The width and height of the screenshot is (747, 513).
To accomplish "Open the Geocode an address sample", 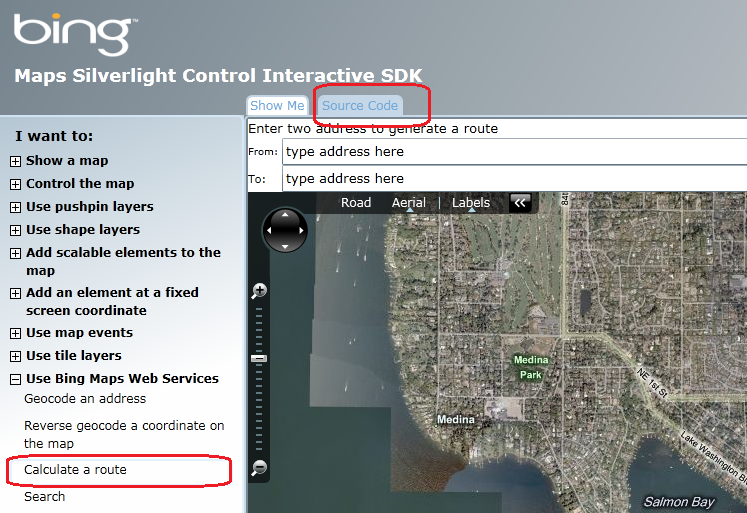I will 85,399.
